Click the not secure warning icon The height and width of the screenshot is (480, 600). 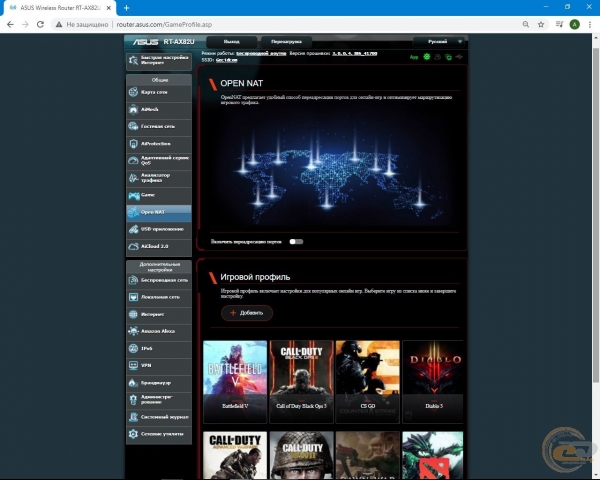(59, 24)
